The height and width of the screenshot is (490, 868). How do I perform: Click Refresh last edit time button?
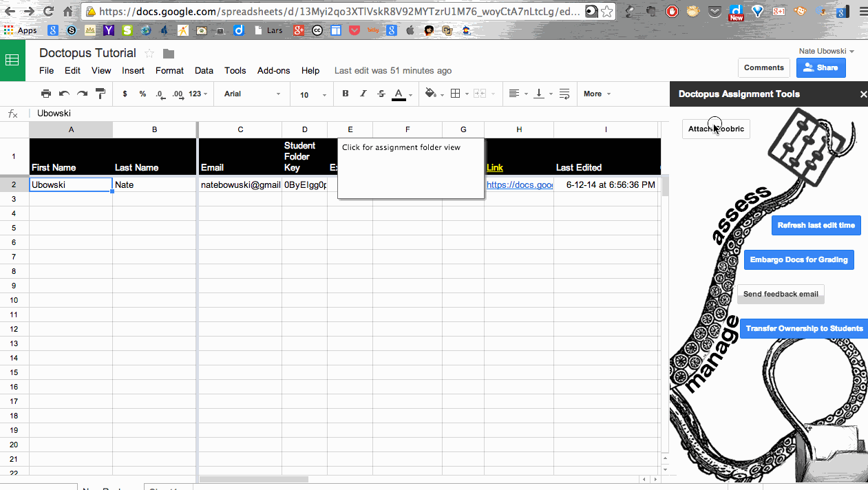coord(816,225)
